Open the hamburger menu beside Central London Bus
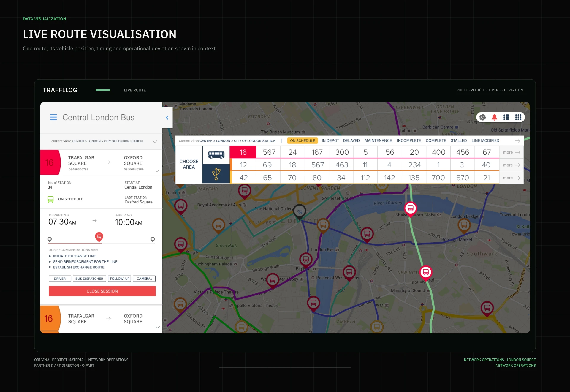This screenshot has height=392, width=570. point(53,117)
